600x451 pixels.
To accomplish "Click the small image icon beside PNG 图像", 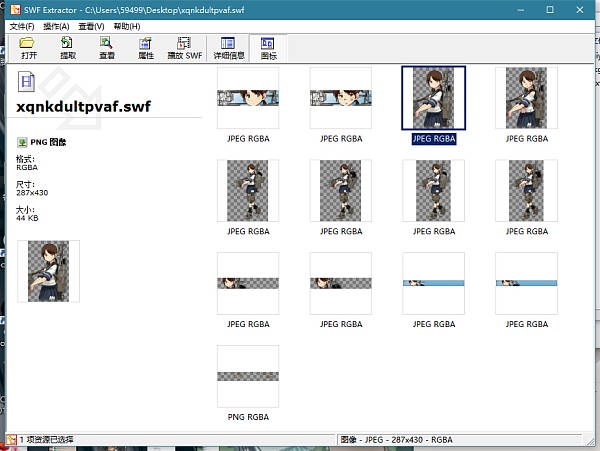I will coord(22,142).
